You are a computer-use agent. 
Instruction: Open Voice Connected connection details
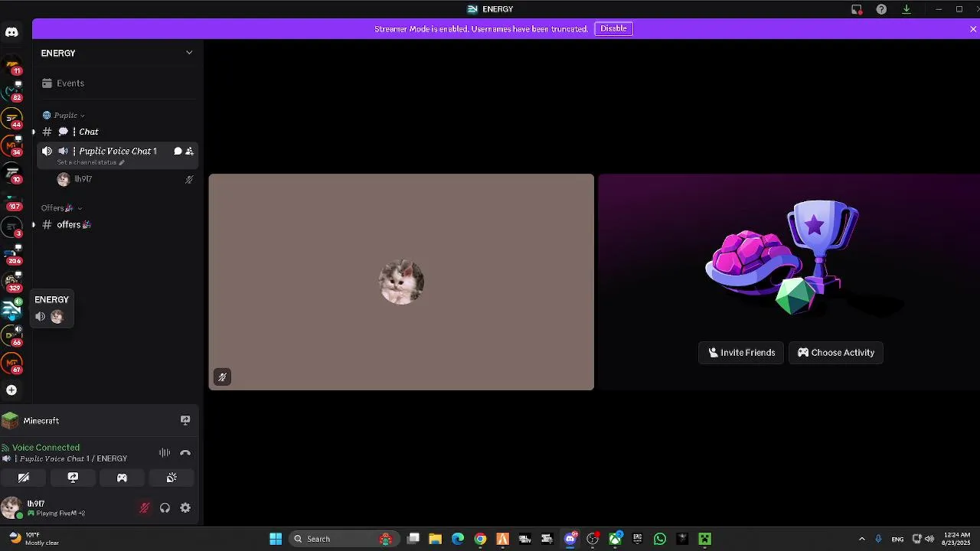coord(46,448)
